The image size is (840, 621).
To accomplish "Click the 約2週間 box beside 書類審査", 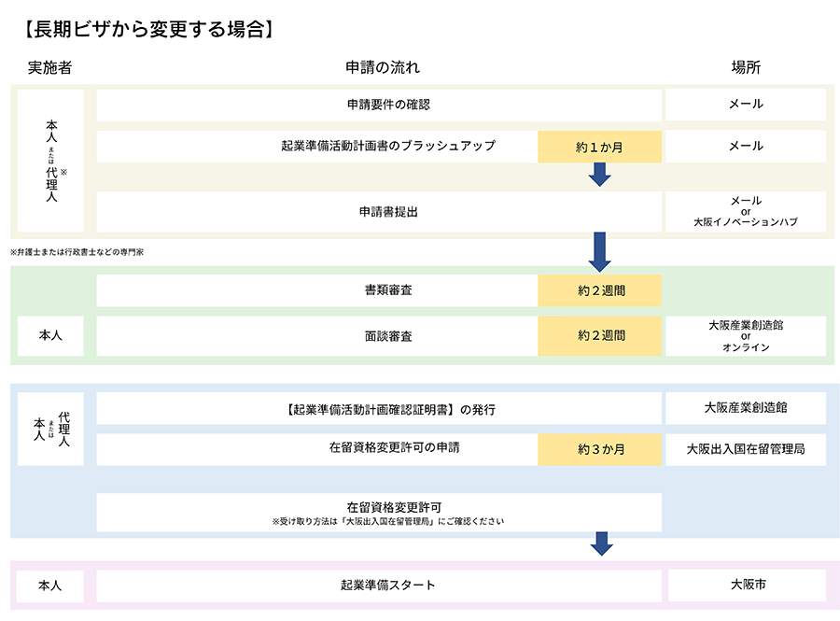I will [599, 290].
